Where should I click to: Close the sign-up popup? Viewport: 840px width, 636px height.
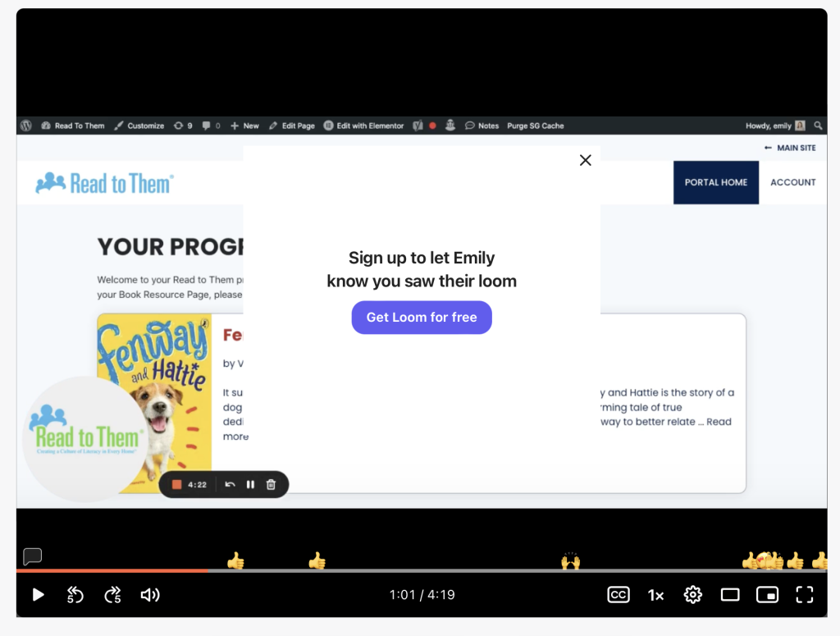[x=586, y=160]
